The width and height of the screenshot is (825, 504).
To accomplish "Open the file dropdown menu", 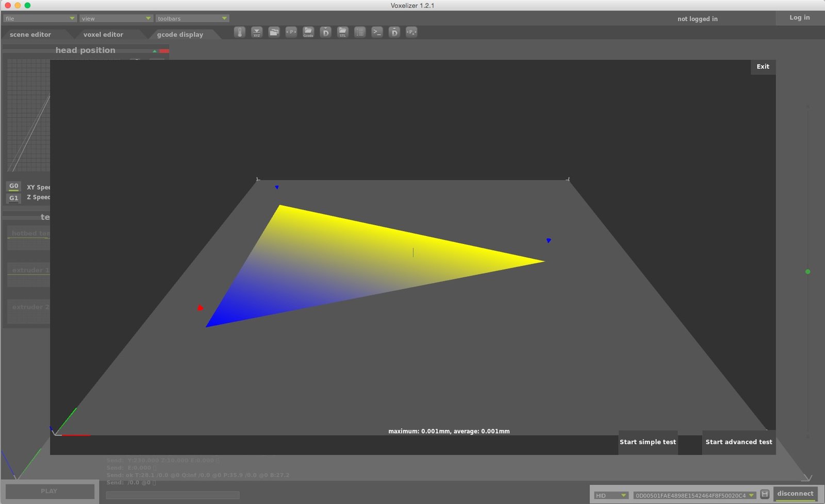I will [40, 19].
